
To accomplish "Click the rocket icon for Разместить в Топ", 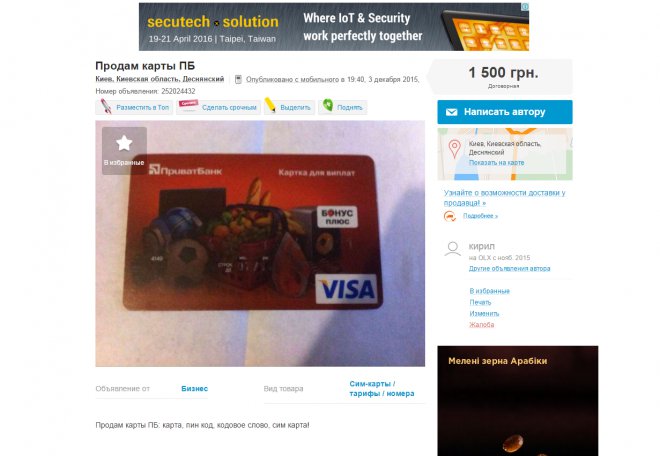I will (x=106, y=107).
